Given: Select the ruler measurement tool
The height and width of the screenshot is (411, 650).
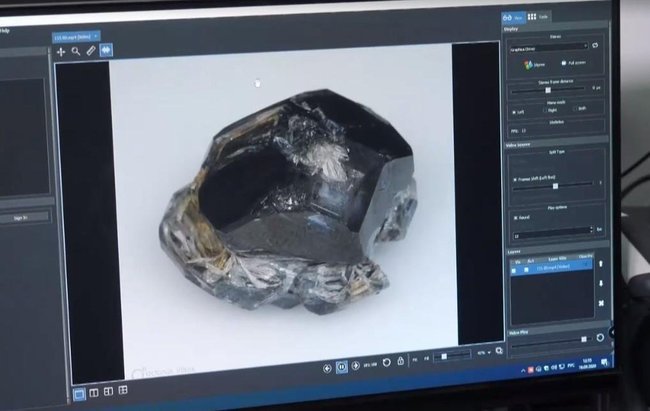Looking at the screenshot, I should pyautogui.click(x=90, y=49).
